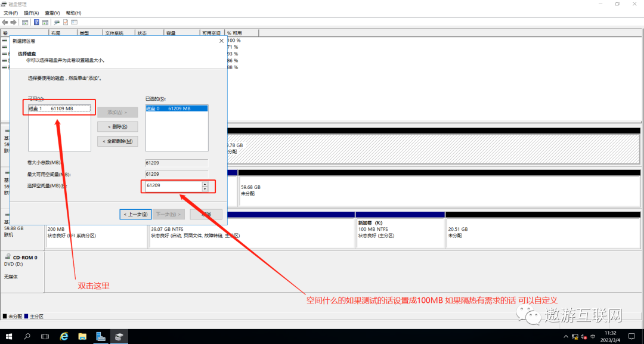
Task: Click the < 删除(R) button
Action: click(x=117, y=126)
